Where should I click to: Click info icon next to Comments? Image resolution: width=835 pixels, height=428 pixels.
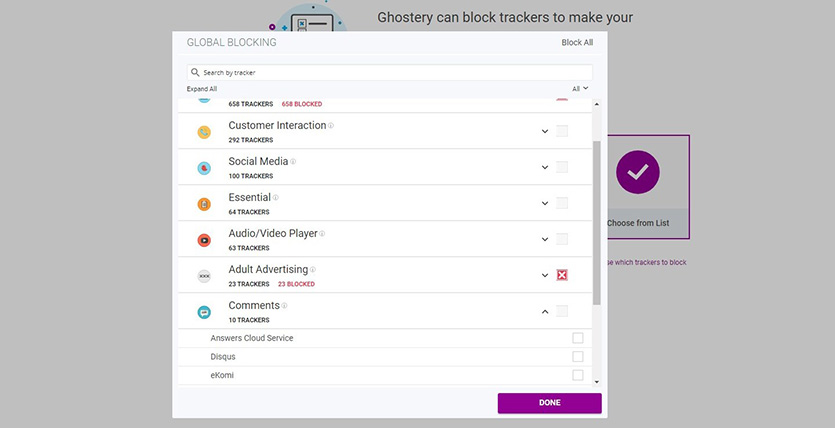click(x=284, y=306)
